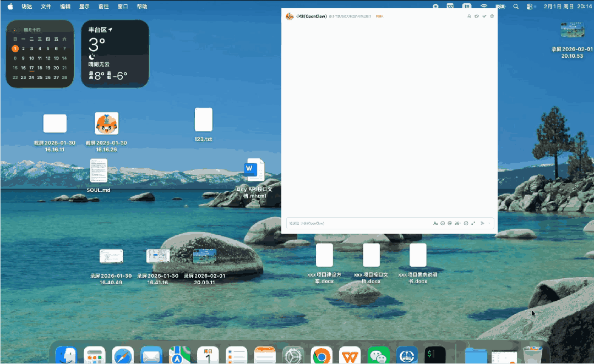Click the 丰台区 weather widget
The height and width of the screenshot is (364, 594).
(x=115, y=54)
